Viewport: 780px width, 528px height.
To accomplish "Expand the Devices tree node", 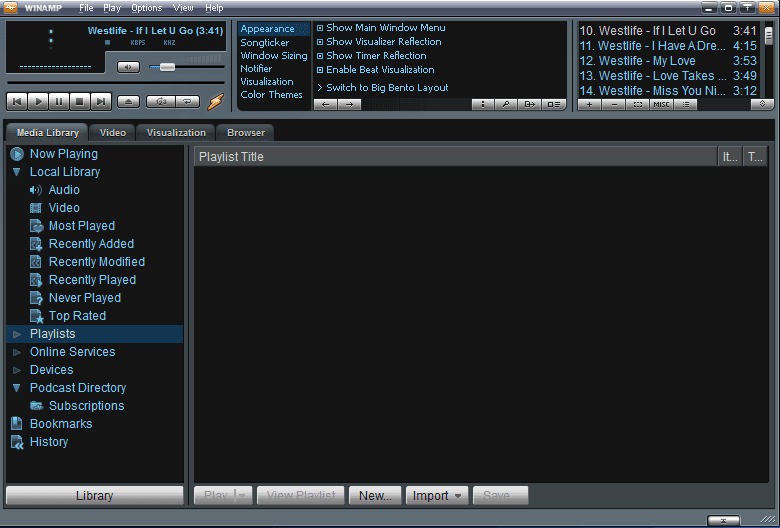I will 17,370.
